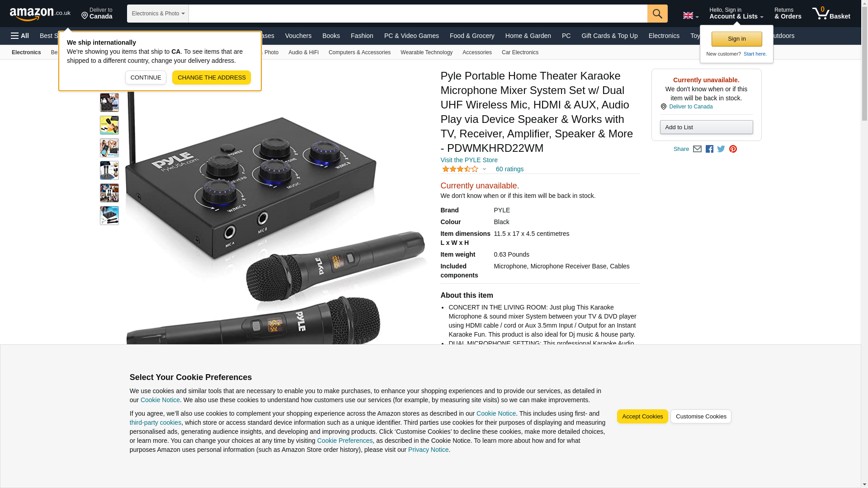Open the language flag selector
Screen dimensions: 868x488
tap(691, 16)
